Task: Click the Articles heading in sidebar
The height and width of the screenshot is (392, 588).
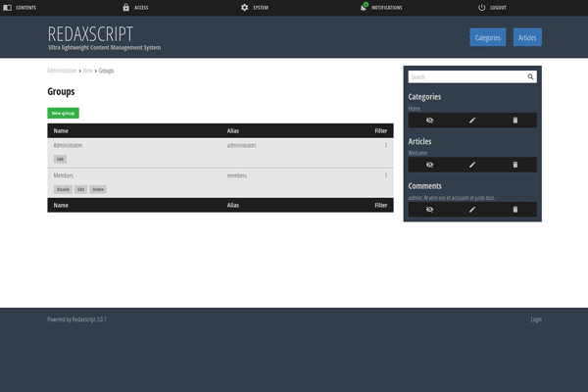Action: coord(419,141)
